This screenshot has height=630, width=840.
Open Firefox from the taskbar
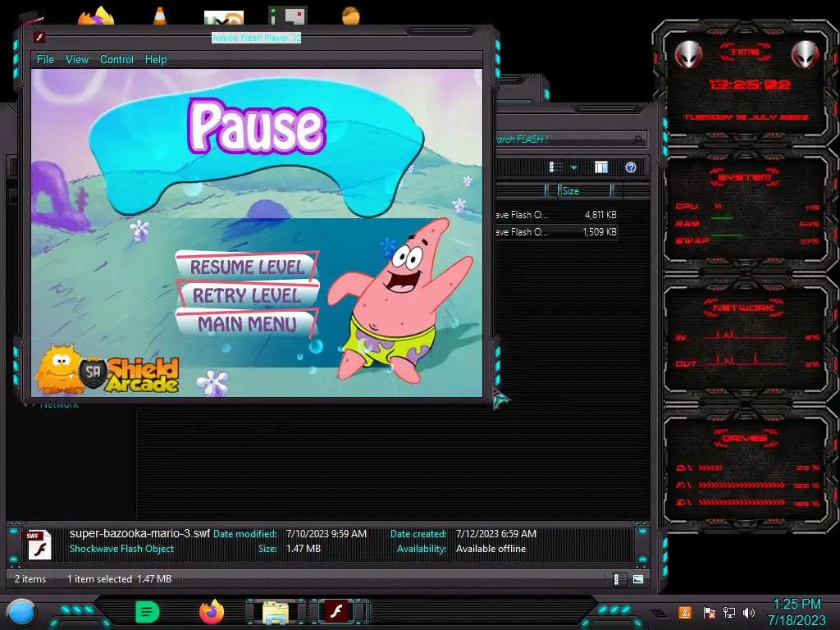click(x=212, y=612)
